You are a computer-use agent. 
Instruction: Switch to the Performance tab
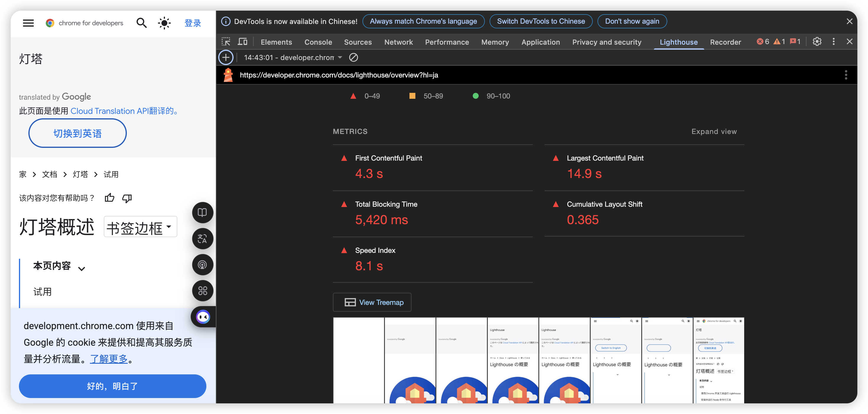447,42
